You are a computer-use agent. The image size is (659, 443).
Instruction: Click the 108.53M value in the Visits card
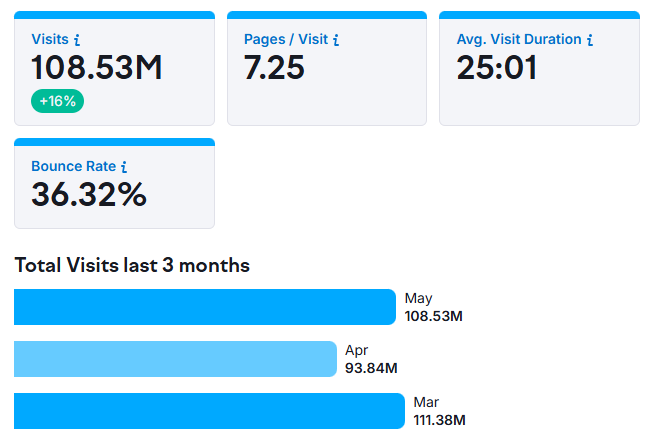pos(97,69)
